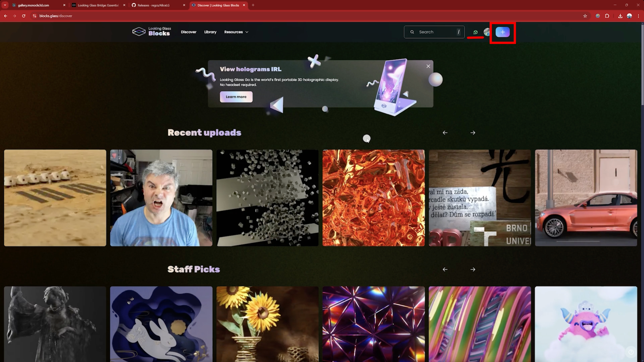Click the Learn more button

(236, 97)
